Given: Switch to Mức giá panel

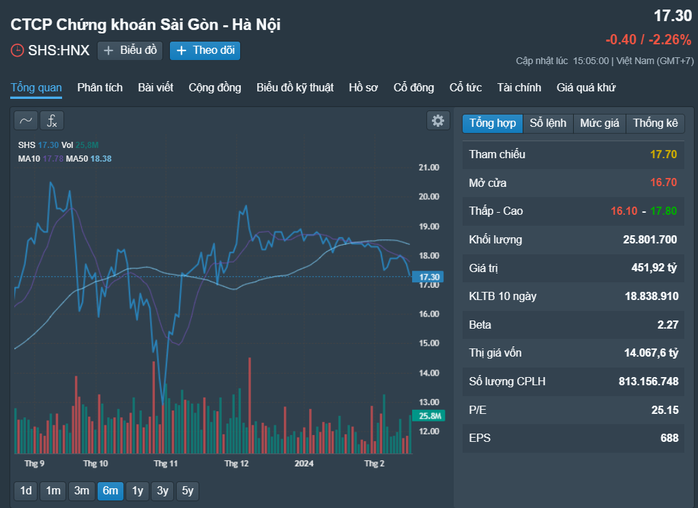Looking at the screenshot, I should pos(600,123).
